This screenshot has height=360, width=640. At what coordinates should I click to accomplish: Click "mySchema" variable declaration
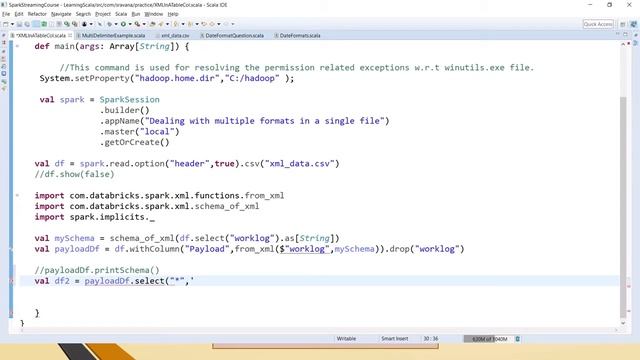point(74,238)
